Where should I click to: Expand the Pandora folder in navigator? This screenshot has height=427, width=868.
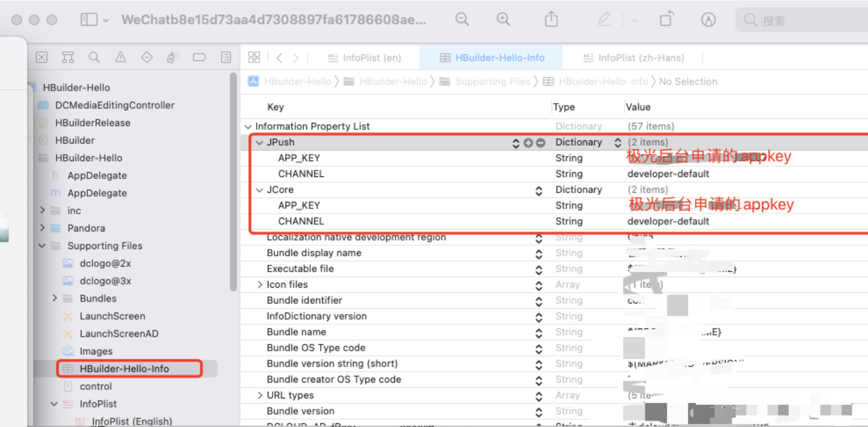[x=42, y=228]
